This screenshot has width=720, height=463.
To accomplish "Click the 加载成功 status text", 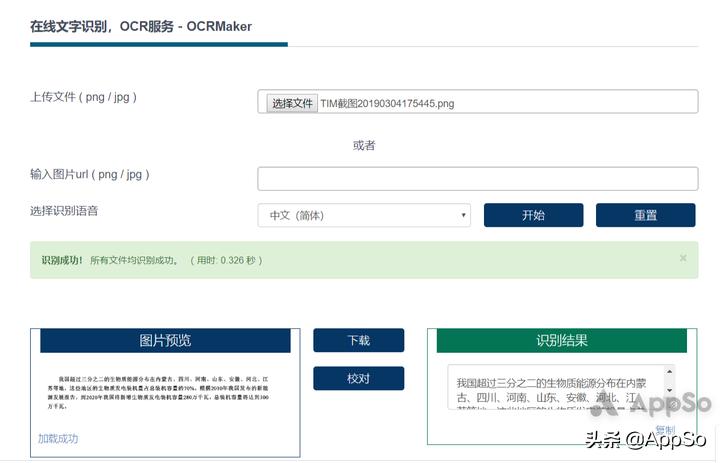I will [58, 439].
